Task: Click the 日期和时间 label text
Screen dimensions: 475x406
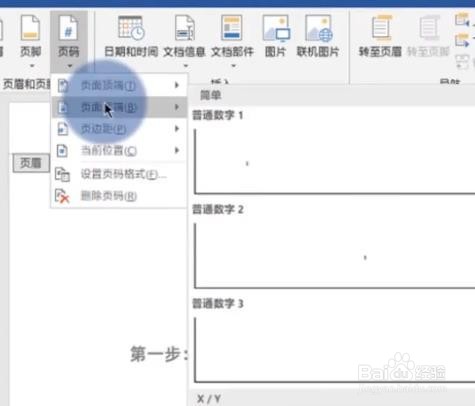Action: [131, 52]
